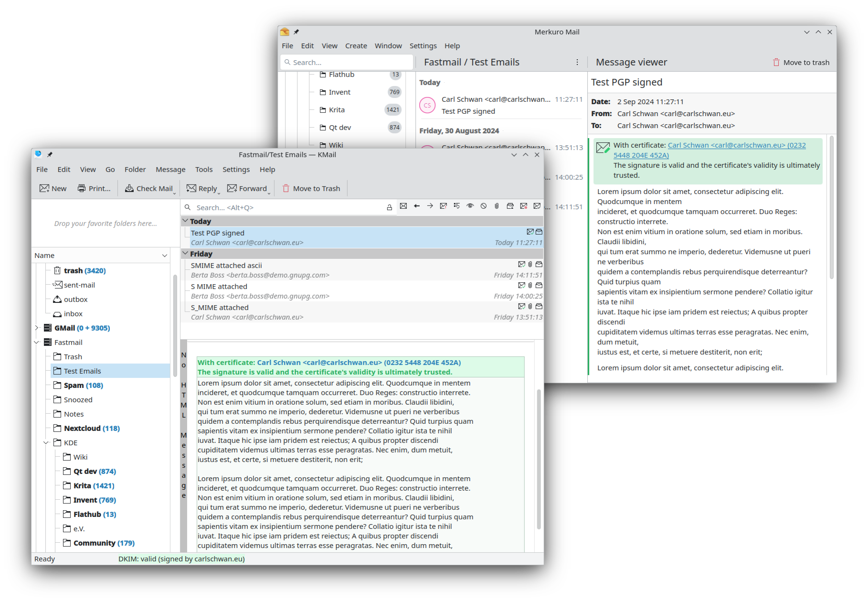Toggle the unread messages quick filter in KMail
868x602 pixels.
tap(403, 206)
